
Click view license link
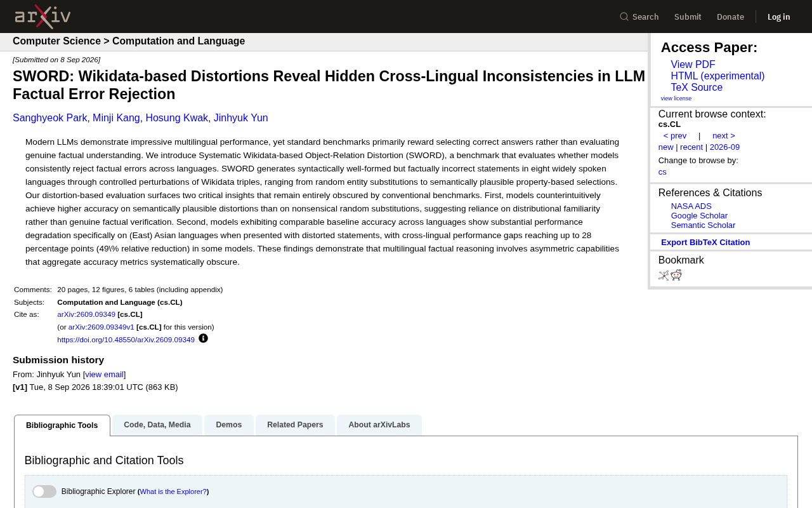tap(676, 98)
